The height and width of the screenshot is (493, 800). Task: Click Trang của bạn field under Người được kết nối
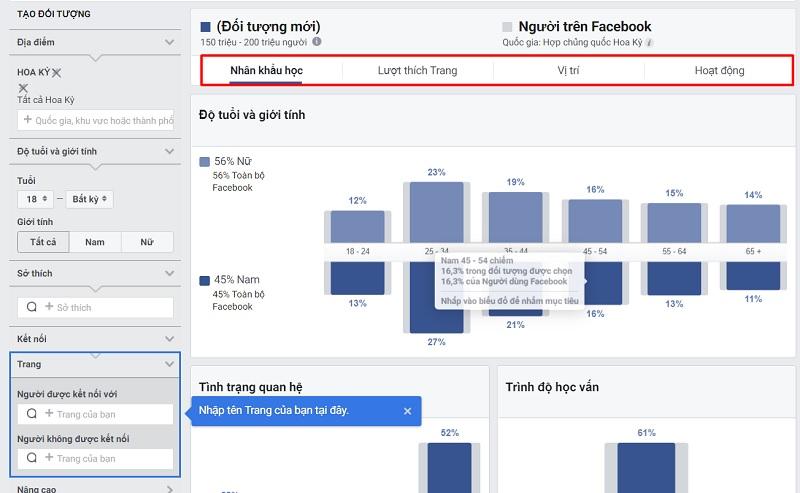(96, 414)
